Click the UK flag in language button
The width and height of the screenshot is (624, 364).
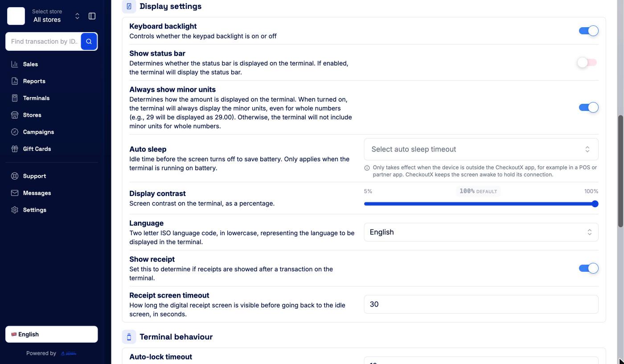click(14, 335)
